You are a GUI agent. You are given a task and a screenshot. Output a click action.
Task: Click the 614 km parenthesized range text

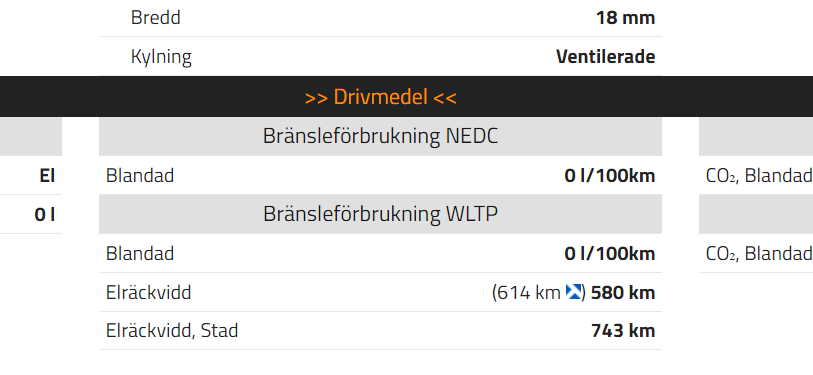tap(526, 293)
